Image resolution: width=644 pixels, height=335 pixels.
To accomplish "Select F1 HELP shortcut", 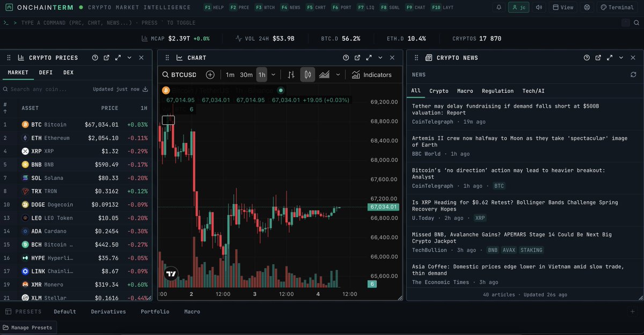I will click(x=214, y=8).
